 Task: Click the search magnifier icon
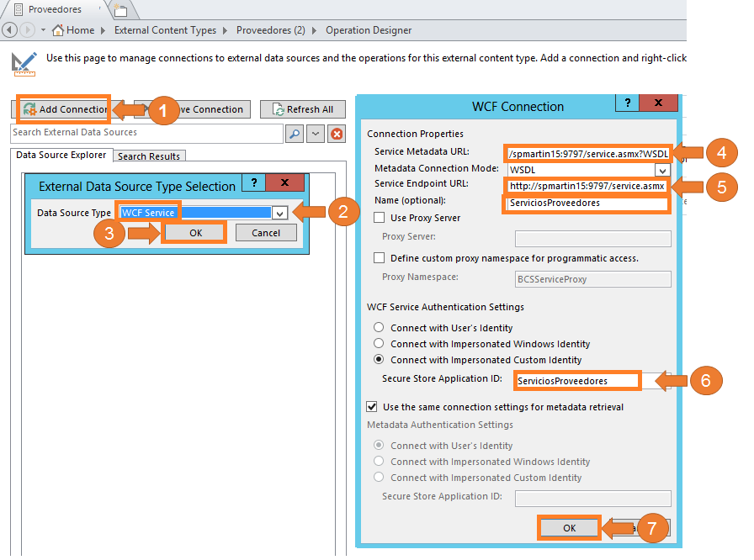[x=295, y=133]
